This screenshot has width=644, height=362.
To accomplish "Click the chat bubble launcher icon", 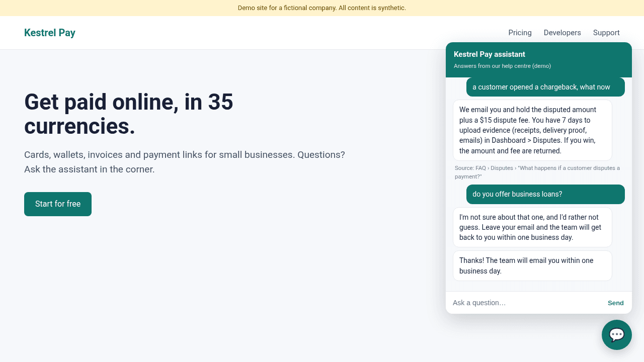I will [617, 335].
